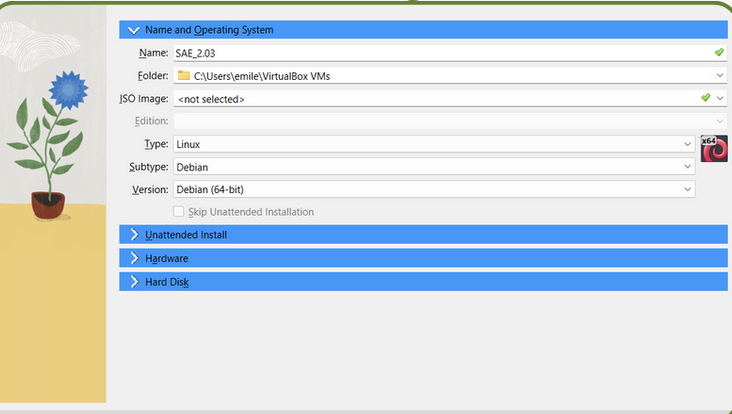
Task: Expand the Unattended Install section header
Action: pos(186,235)
